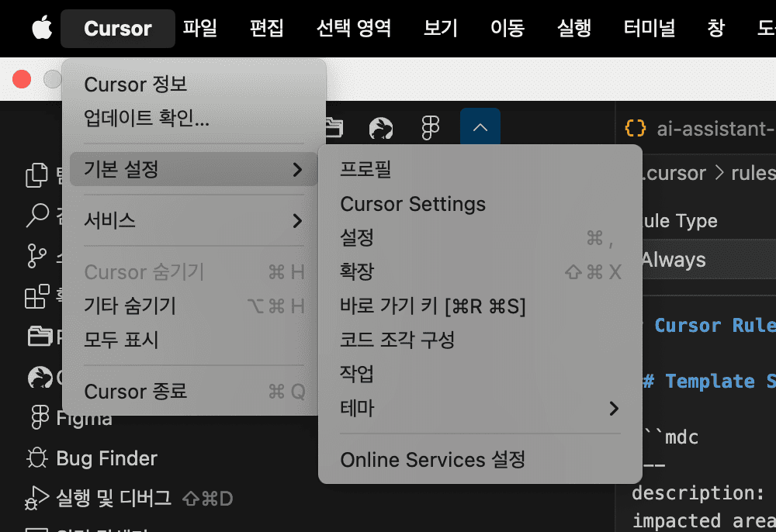Click the folder icon in top toolbar
The image size is (776, 532).
coord(334,127)
